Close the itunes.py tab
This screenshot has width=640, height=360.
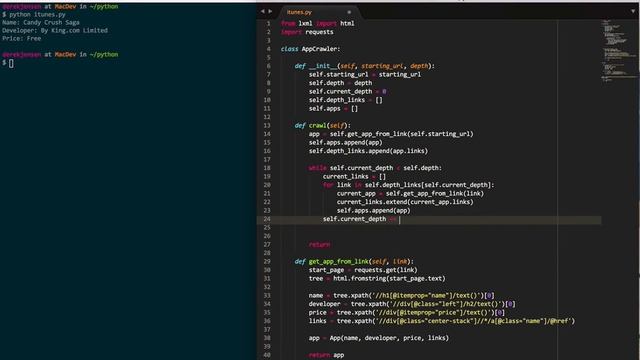pyautogui.click(x=349, y=12)
